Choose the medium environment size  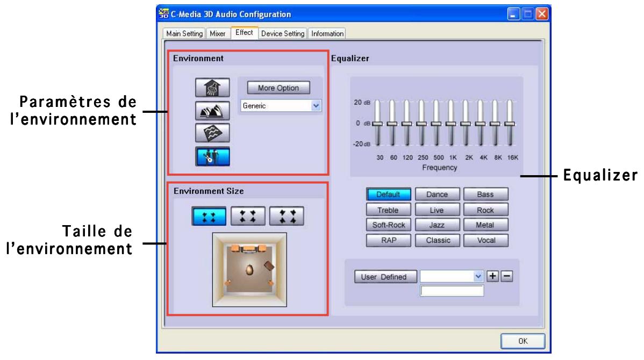(248, 217)
